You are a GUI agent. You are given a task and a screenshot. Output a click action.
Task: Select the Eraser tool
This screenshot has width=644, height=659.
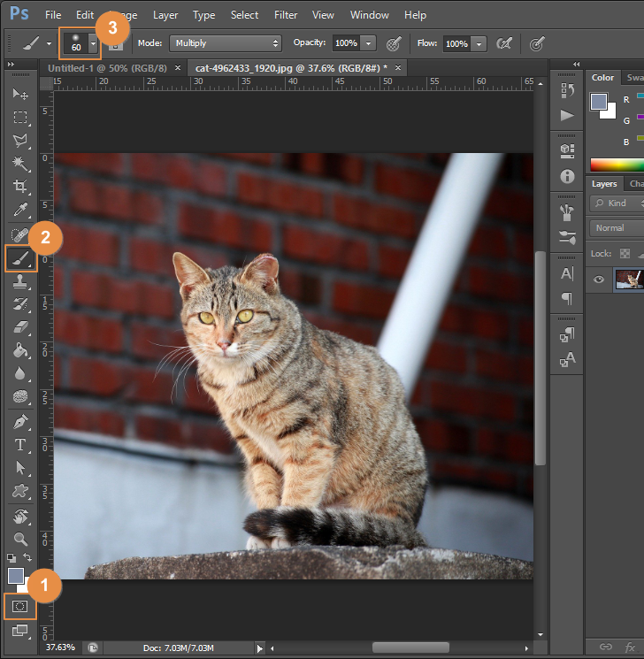pyautogui.click(x=19, y=327)
